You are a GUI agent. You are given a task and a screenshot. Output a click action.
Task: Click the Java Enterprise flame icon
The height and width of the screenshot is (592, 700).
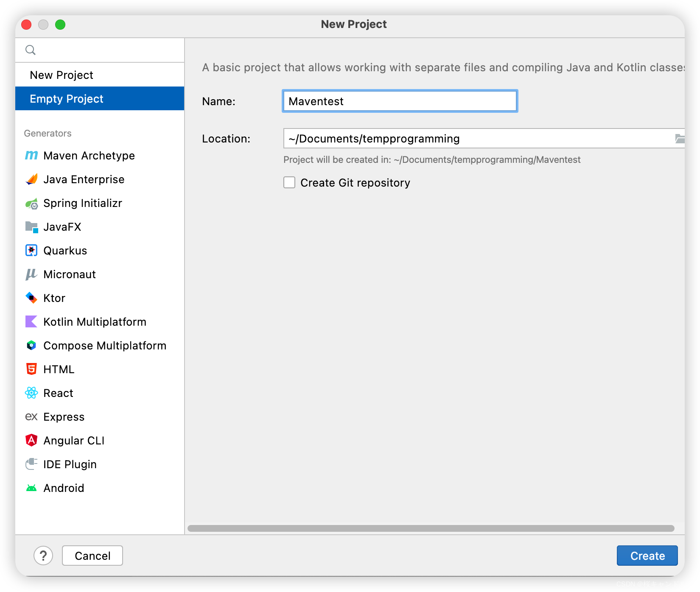coord(31,179)
